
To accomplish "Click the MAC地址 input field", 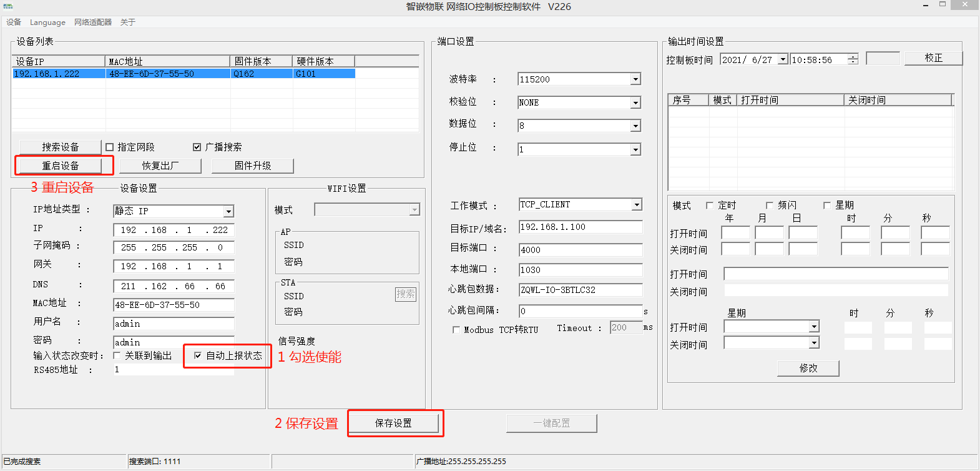I will pyautogui.click(x=174, y=305).
